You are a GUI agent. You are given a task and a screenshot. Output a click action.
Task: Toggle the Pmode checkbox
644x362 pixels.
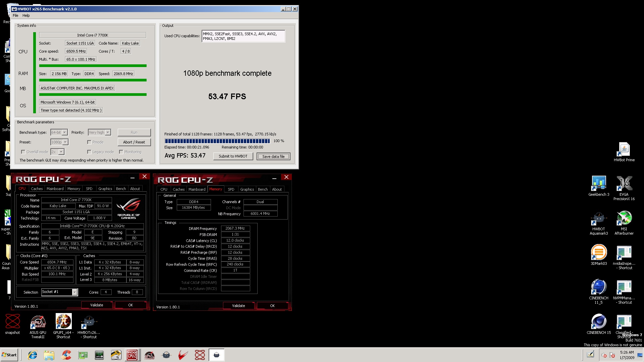pos(89,142)
